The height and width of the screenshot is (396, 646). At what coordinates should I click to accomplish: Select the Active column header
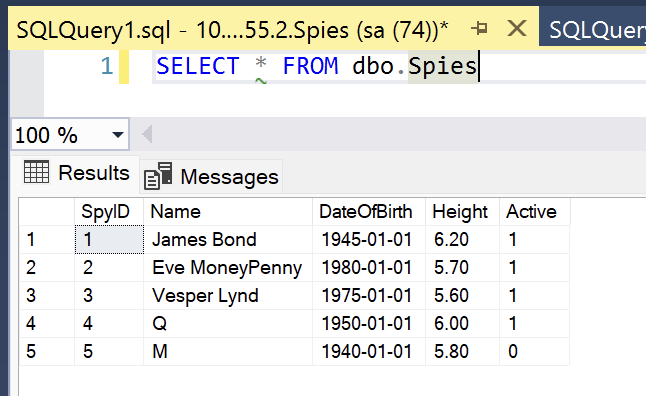coord(535,212)
